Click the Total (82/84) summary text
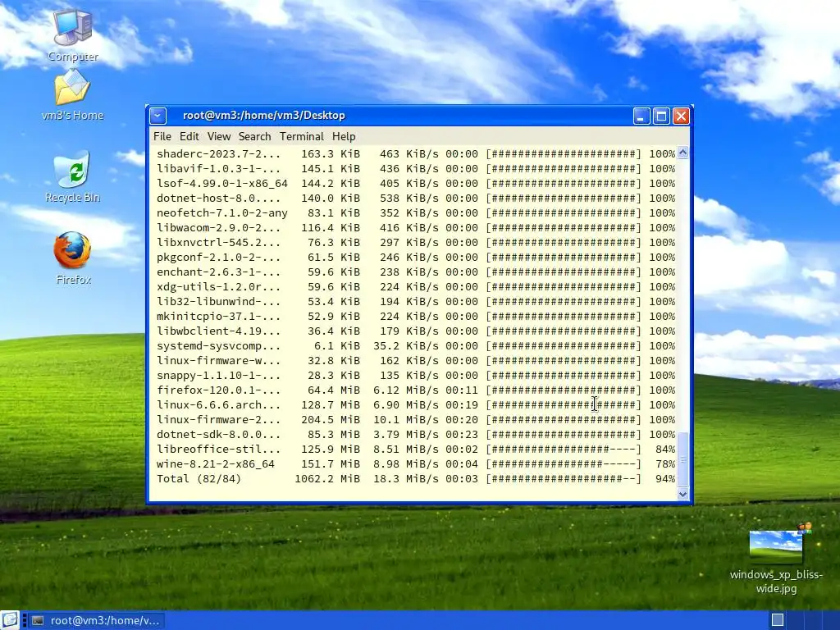 pos(199,478)
